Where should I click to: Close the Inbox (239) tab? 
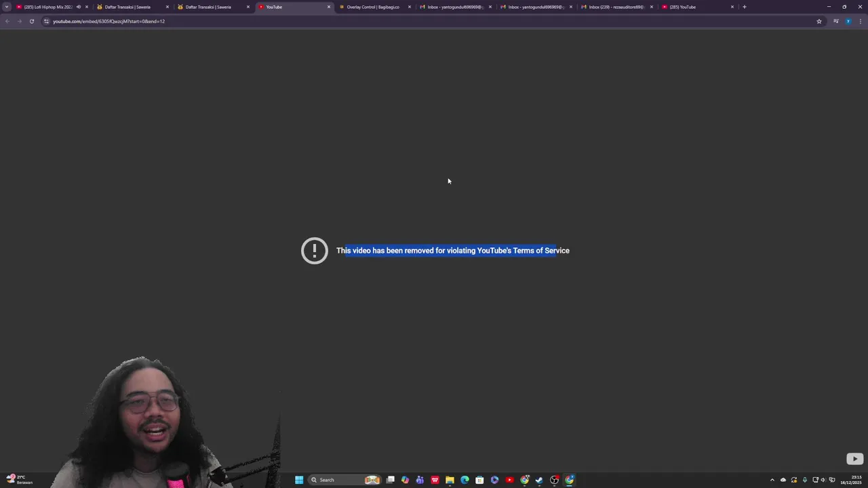coord(652,7)
